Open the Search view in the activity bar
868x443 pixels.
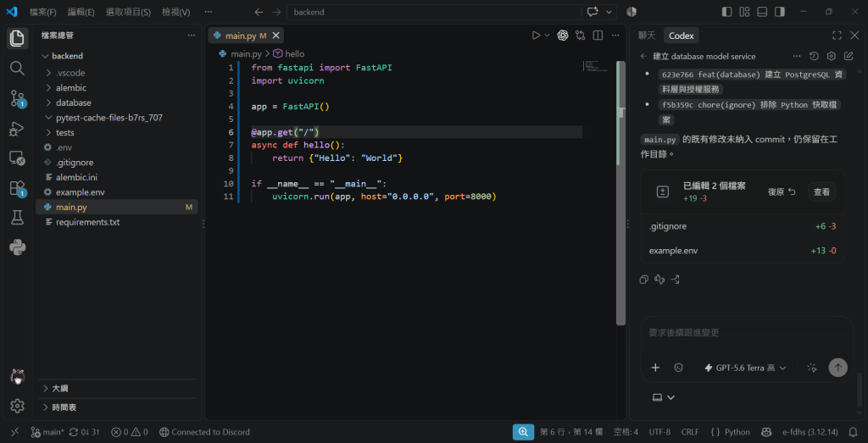[17, 68]
